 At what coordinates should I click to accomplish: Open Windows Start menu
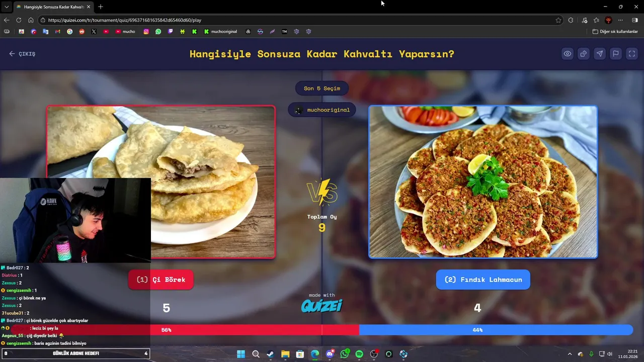click(241, 354)
